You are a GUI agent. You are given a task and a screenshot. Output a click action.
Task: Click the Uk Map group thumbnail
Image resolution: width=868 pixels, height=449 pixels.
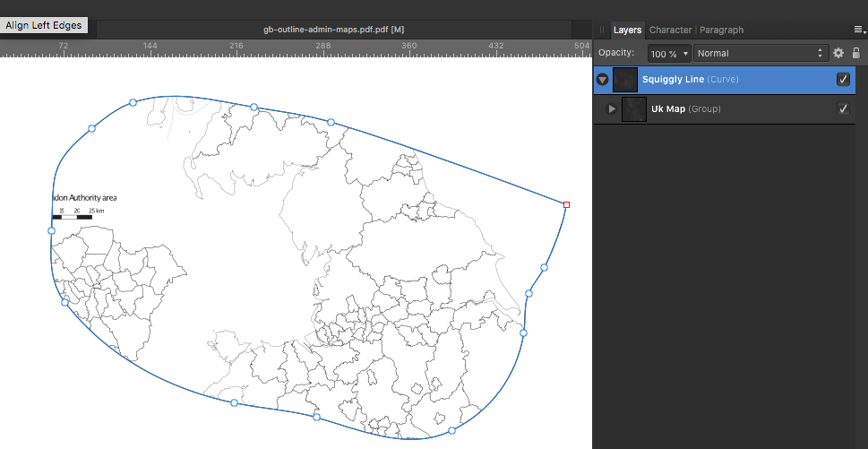(x=634, y=109)
